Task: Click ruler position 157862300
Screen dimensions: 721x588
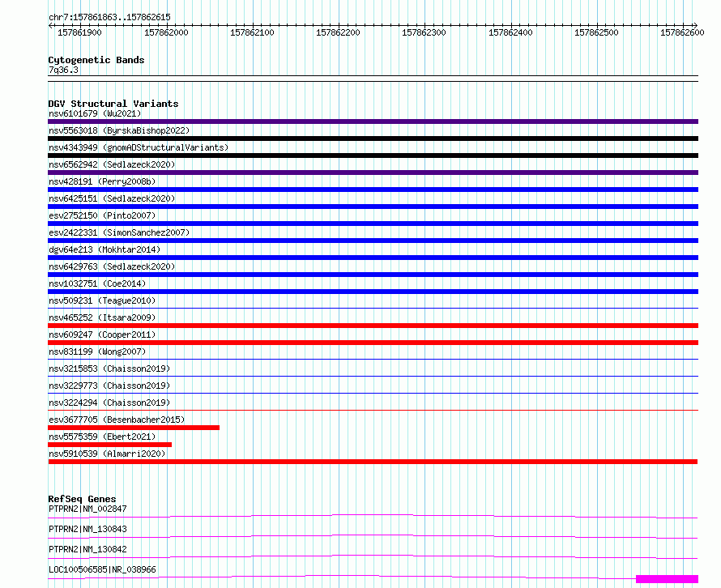Action: point(424,32)
